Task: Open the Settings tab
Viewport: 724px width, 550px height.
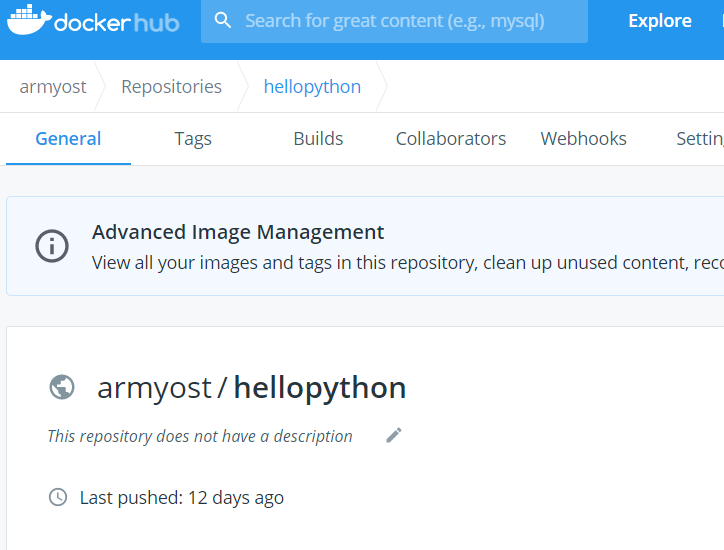Action: click(x=700, y=139)
